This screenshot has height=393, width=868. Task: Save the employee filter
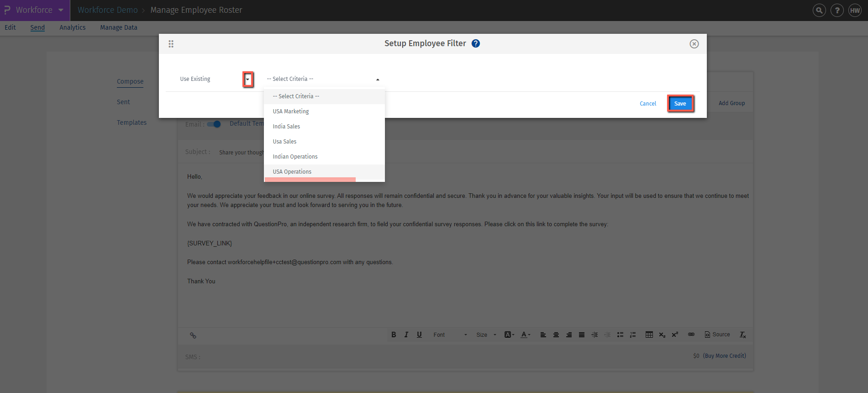tap(680, 104)
